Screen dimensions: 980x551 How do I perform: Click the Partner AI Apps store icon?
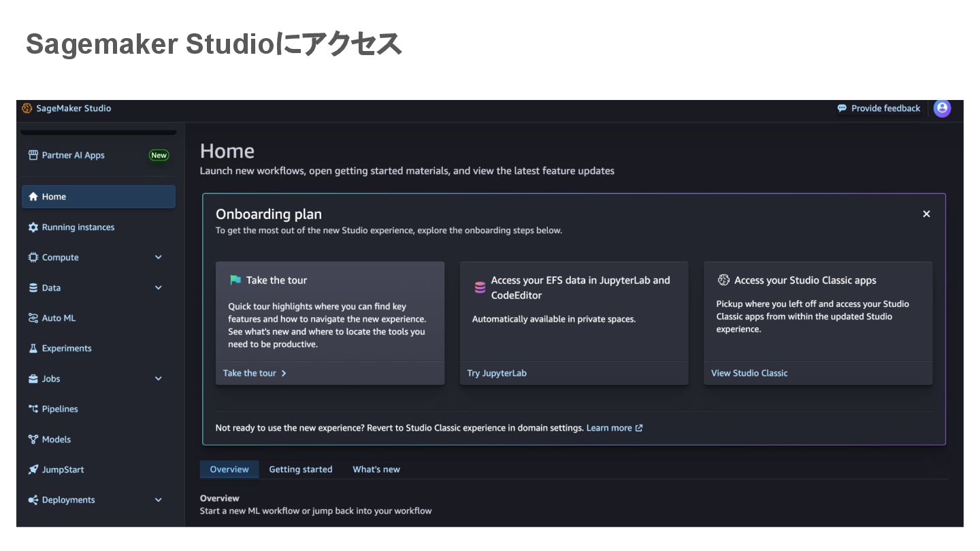[33, 155]
